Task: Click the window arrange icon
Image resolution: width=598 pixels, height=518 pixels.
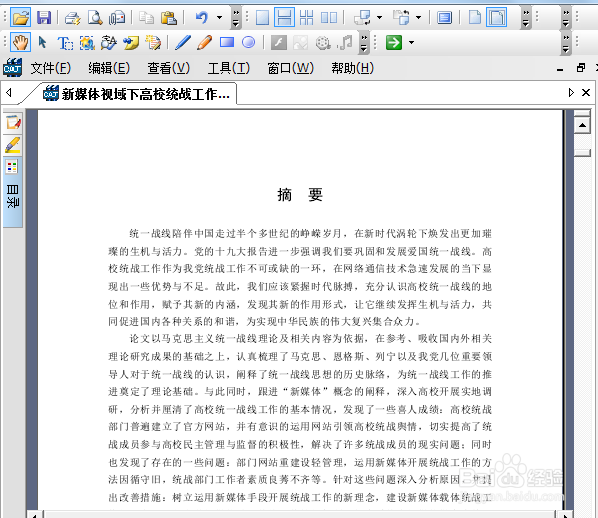Action: [362, 18]
